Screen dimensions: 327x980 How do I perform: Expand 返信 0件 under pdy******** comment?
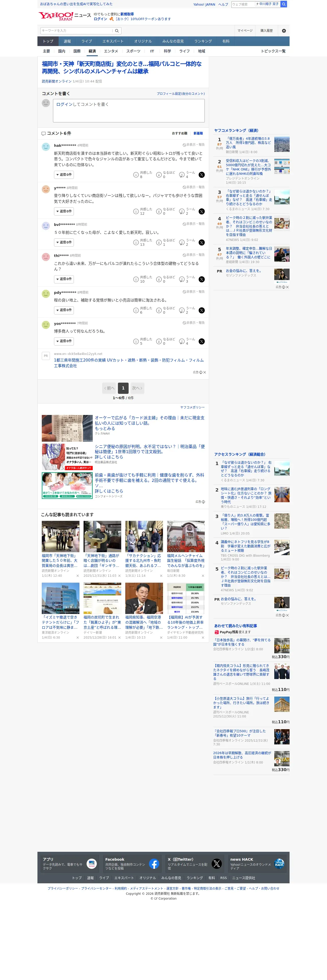[64, 310]
